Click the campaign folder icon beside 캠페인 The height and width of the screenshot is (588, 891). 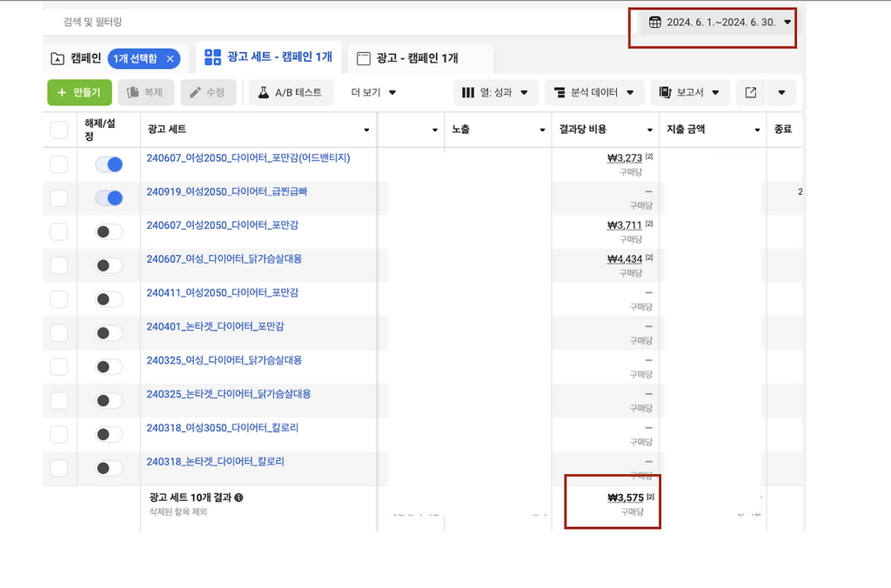[x=57, y=58]
